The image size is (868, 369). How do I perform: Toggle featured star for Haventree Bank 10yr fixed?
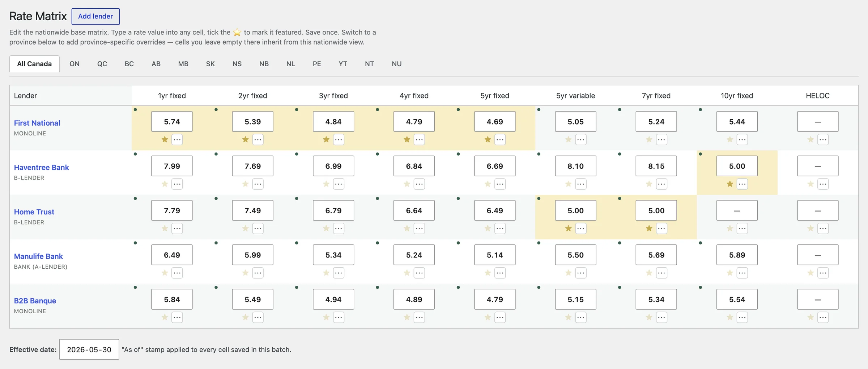pyautogui.click(x=730, y=184)
